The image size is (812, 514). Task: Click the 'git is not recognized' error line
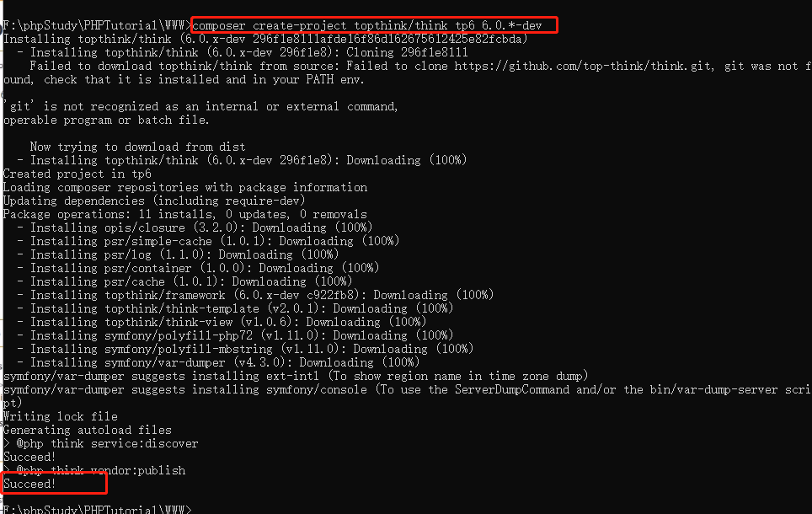tap(201, 107)
